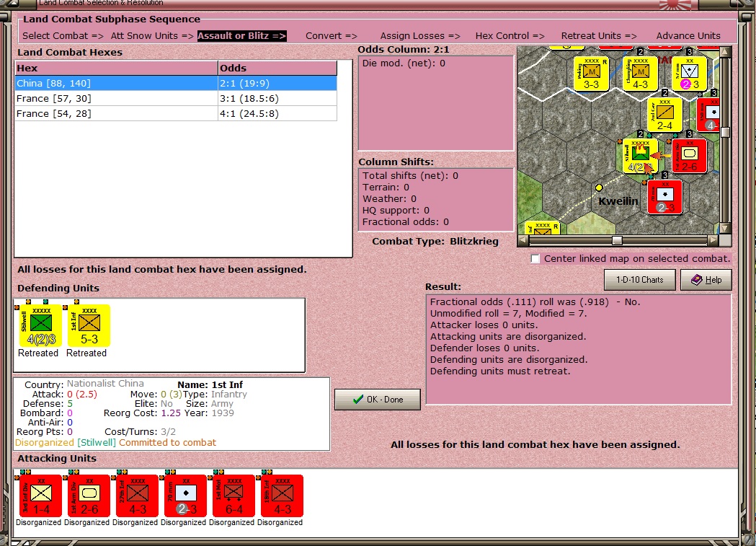Viewport: 756px width, 546px height.
Task: Select the Stilwell 4(2)3 defending unit
Action: click(40, 325)
